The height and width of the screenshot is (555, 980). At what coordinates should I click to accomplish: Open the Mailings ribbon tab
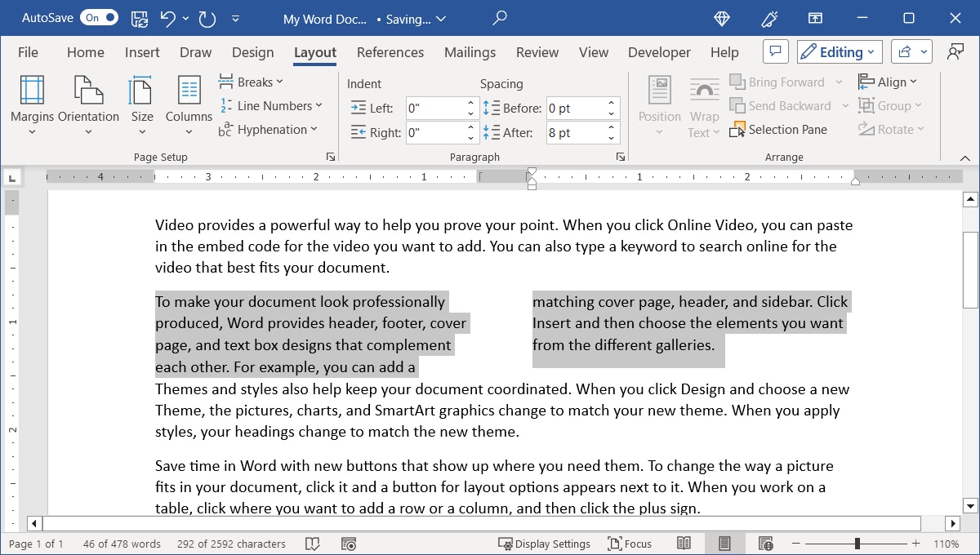coord(470,51)
